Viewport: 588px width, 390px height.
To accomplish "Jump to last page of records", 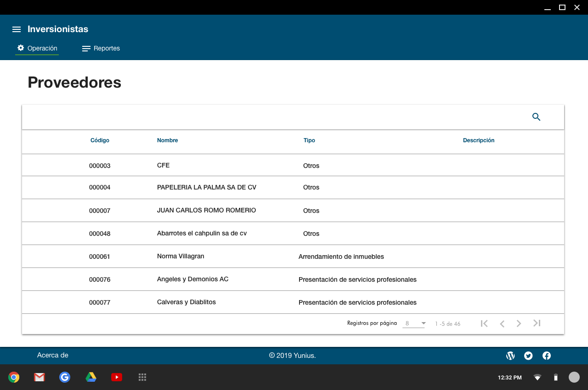I will point(537,323).
